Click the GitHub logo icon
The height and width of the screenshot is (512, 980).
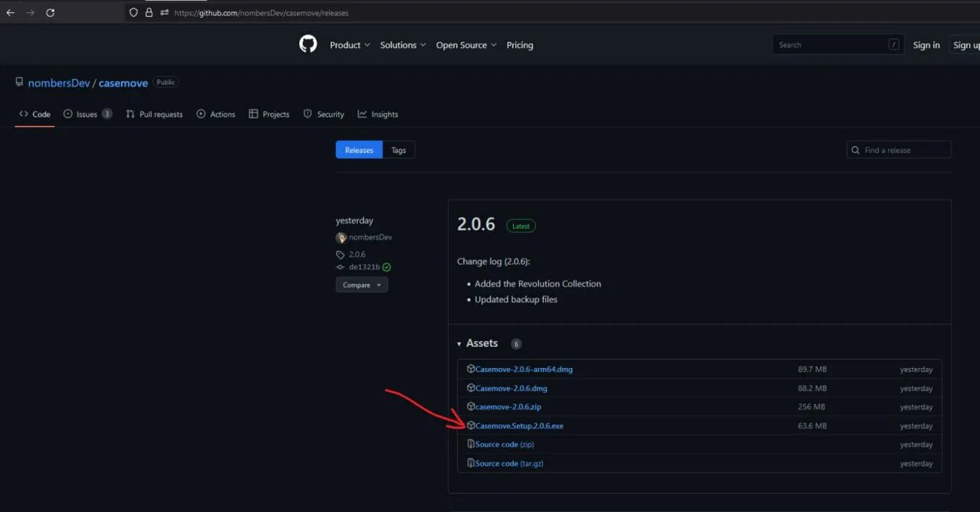point(308,44)
